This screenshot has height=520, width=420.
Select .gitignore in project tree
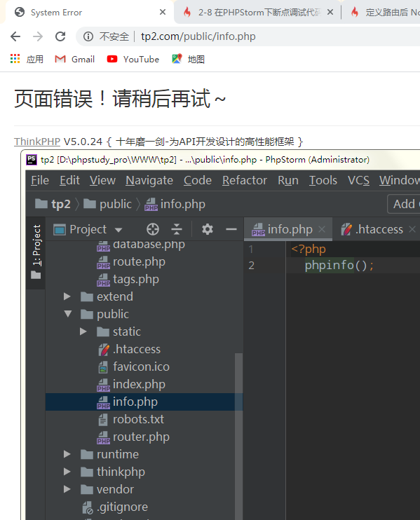[x=115, y=507]
